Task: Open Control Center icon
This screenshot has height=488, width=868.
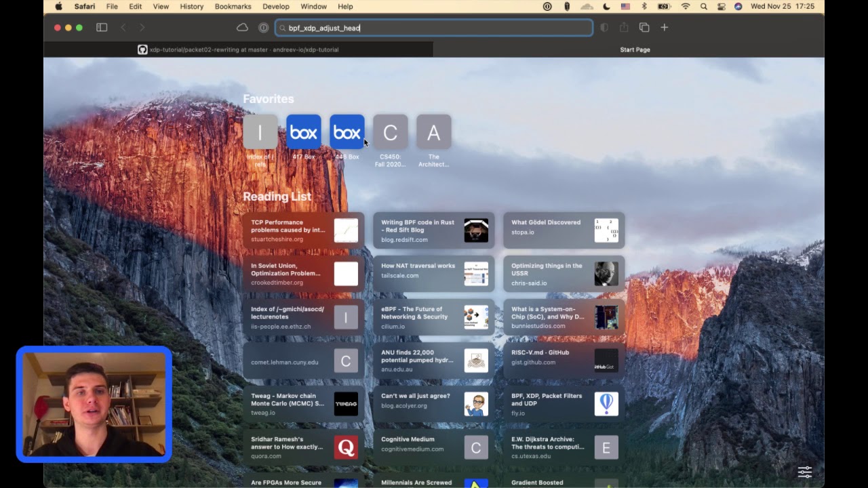Action: (x=722, y=6)
